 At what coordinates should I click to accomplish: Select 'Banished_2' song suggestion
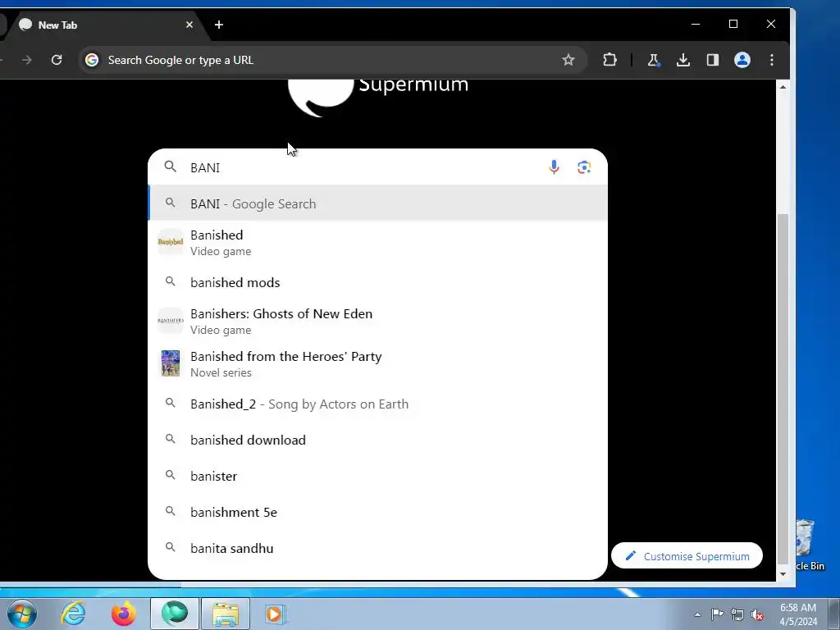377,404
